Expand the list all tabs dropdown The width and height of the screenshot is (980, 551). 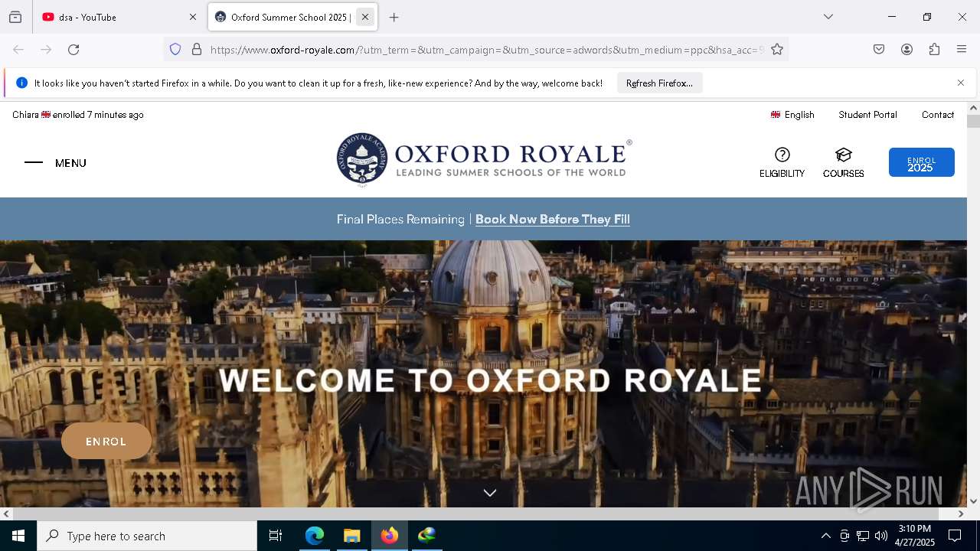pyautogui.click(x=828, y=17)
